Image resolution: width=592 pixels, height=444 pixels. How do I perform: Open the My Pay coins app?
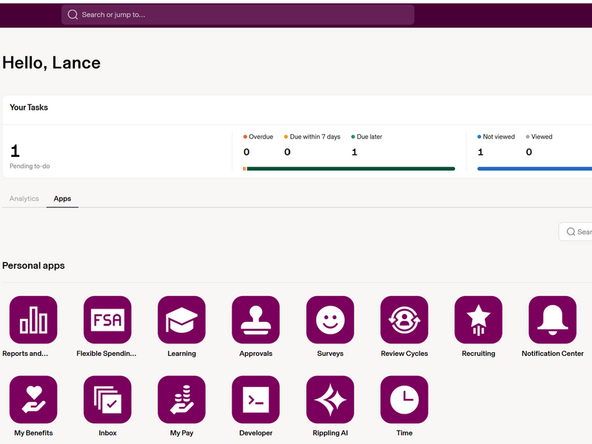(x=182, y=399)
